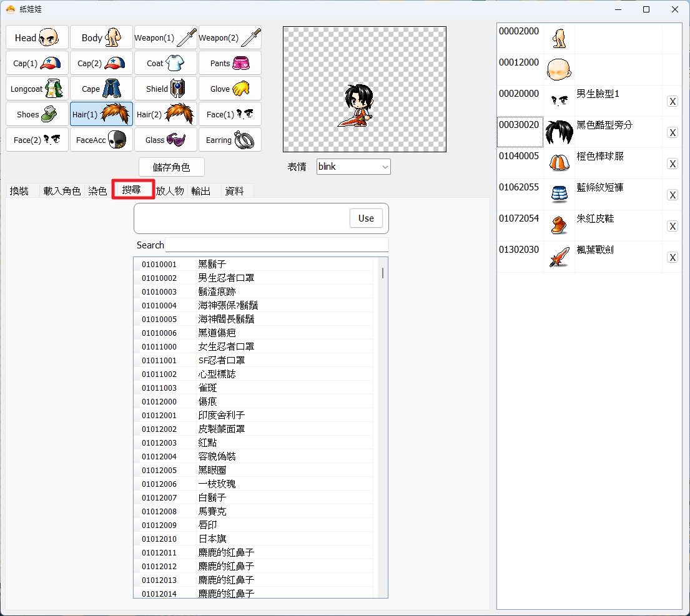Click the item list scrollbar thumb

(382, 273)
